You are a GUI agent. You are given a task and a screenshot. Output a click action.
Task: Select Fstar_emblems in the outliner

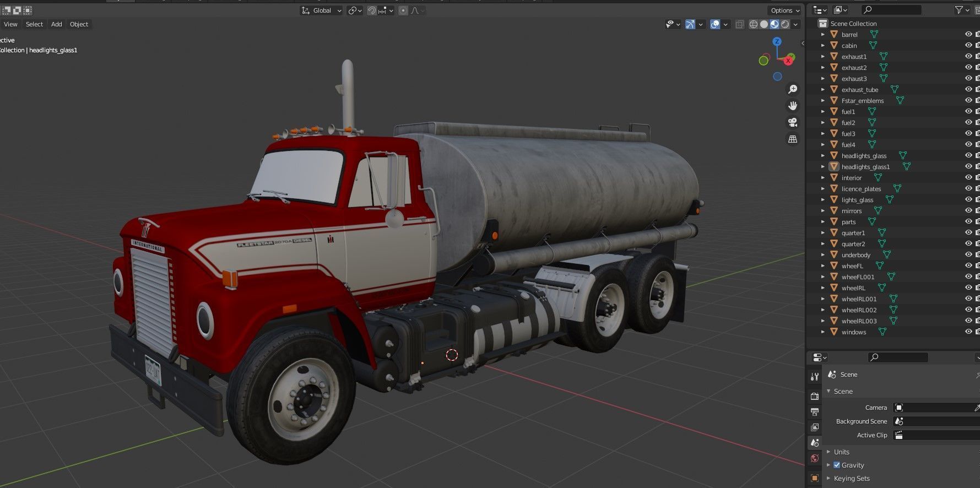click(863, 101)
